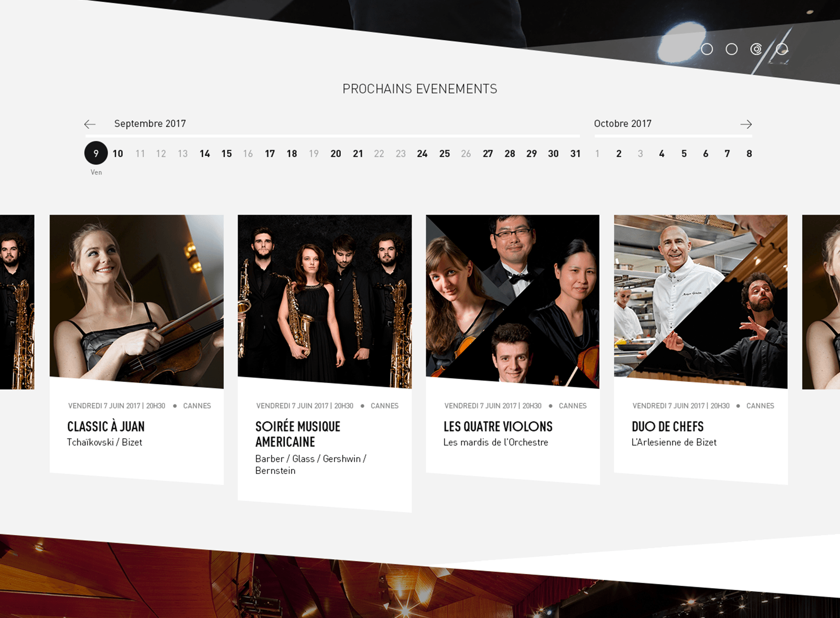This screenshot has width=840, height=618.
Task: Select the first hero slider dot
Action: point(707,49)
